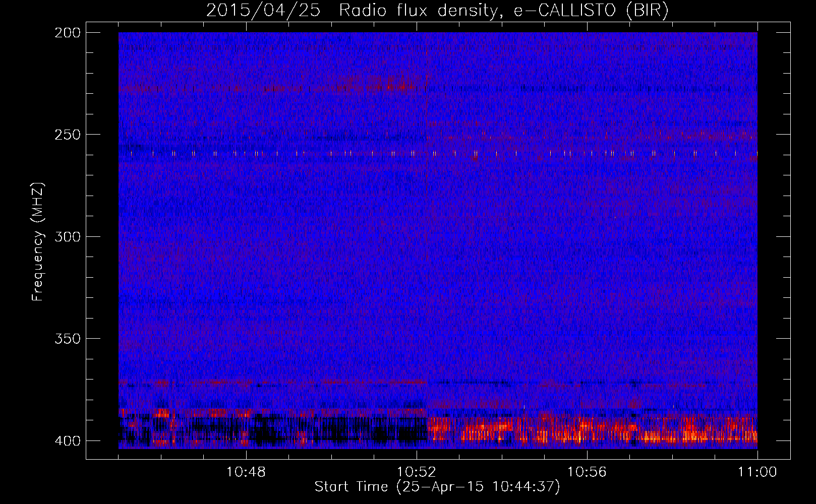The image size is (816, 504).
Task: Select the 250 frequency tick label
Action: (67, 135)
